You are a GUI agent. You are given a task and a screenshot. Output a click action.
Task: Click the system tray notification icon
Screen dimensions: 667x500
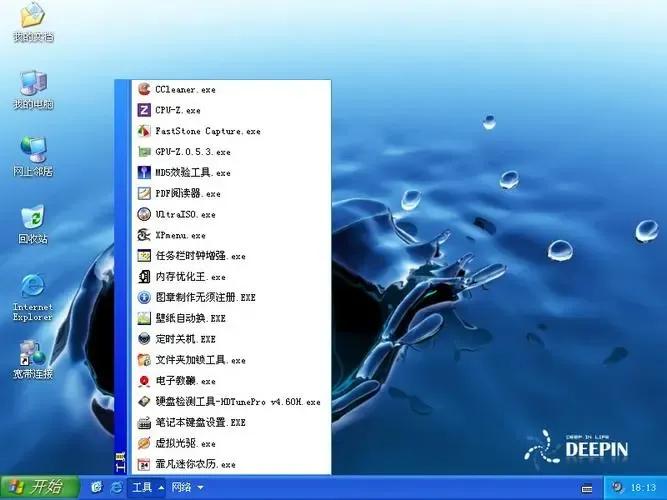click(617, 487)
